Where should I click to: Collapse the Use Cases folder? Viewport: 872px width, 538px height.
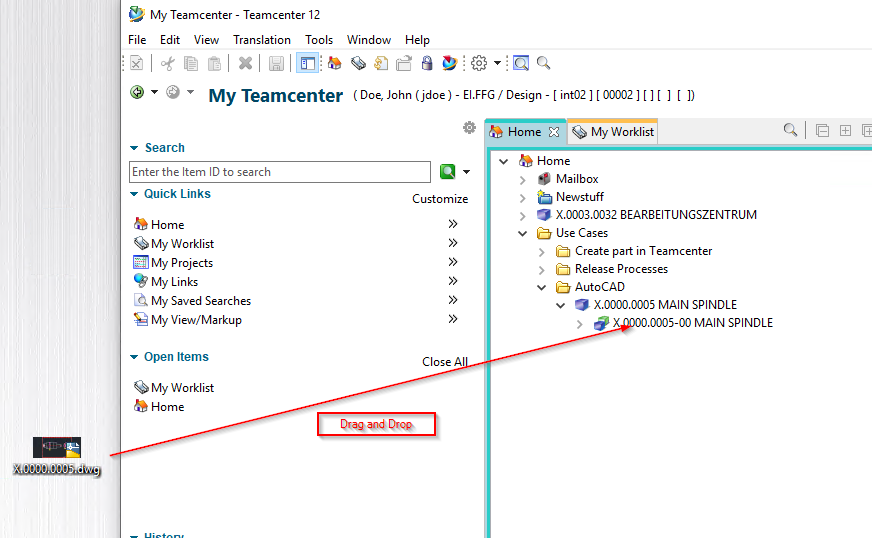click(523, 233)
